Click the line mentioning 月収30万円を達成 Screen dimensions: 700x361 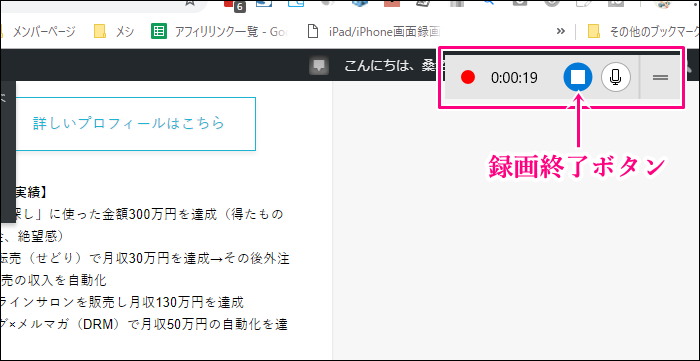tap(145, 258)
